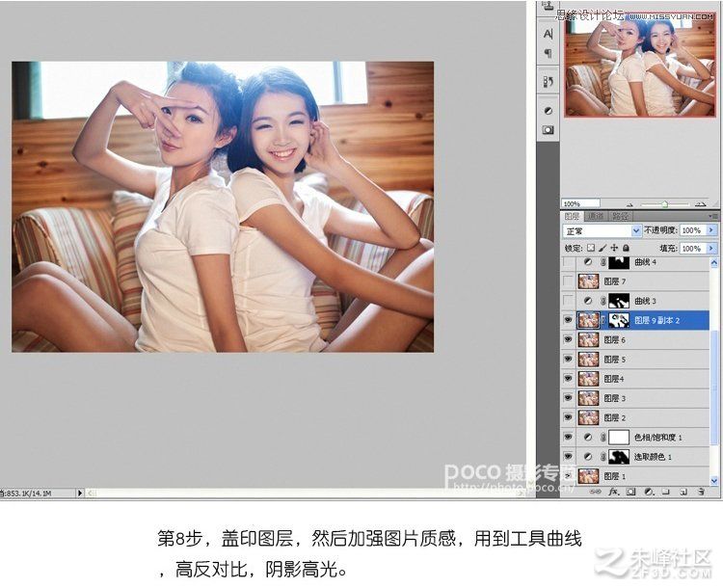This screenshot has width=723, height=588.
Task: Click the 选取颜色 1 mask thumbnail
Action: tap(619, 457)
